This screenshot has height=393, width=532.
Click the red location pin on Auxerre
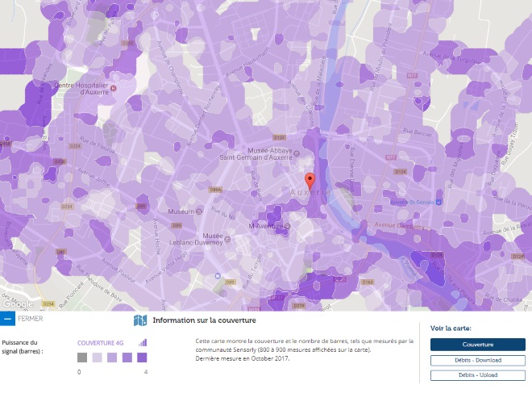(x=309, y=180)
